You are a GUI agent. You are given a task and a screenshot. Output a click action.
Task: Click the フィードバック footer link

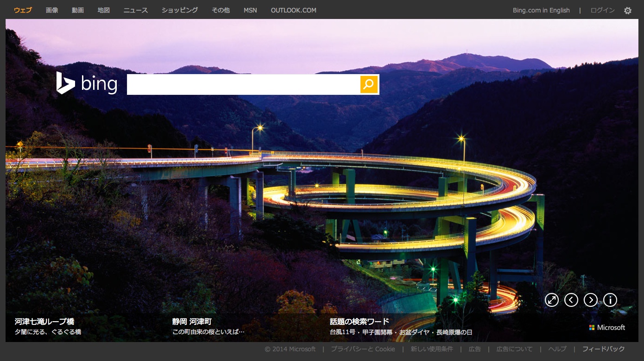[603, 349]
